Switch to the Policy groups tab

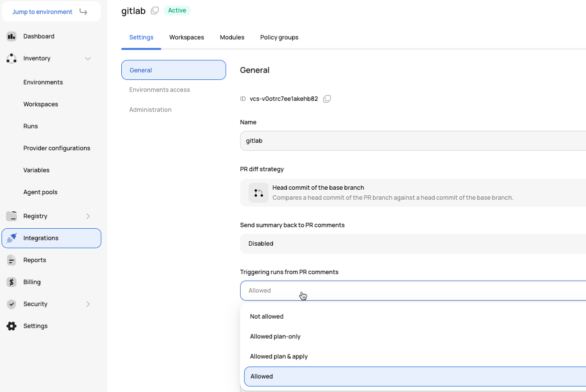279,37
